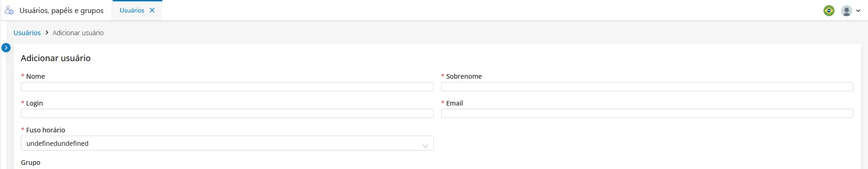The image size is (868, 169).
Task: Open the Brazilian flag language selector
Action: [829, 10]
